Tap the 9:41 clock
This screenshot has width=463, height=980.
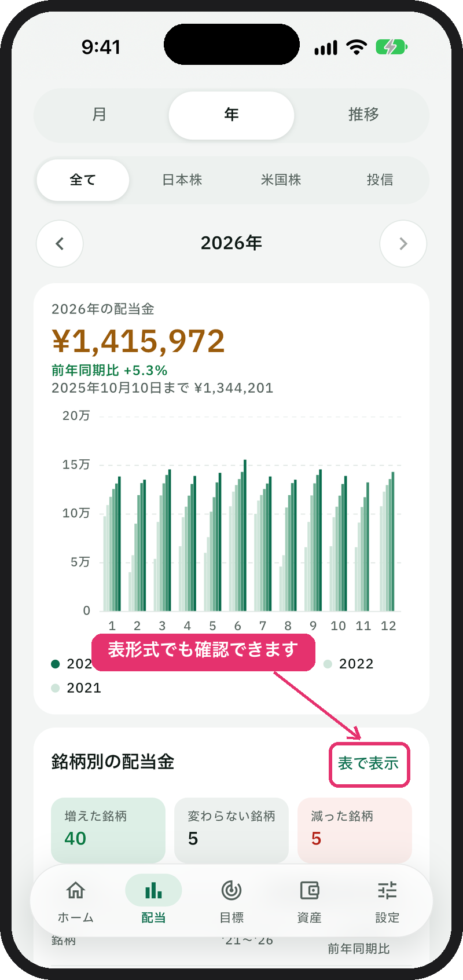101,47
